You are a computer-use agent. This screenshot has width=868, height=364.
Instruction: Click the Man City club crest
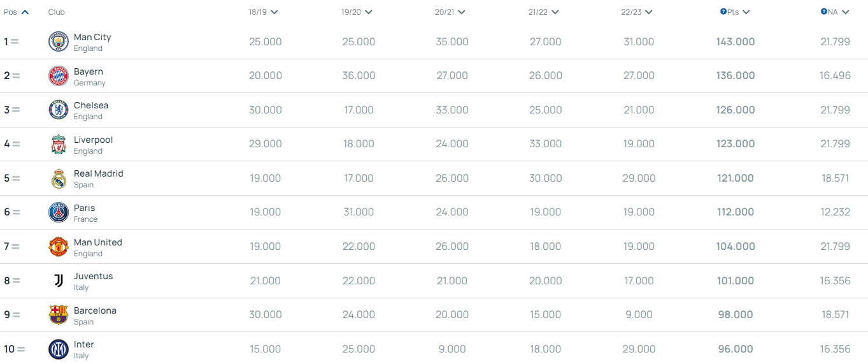click(x=59, y=42)
